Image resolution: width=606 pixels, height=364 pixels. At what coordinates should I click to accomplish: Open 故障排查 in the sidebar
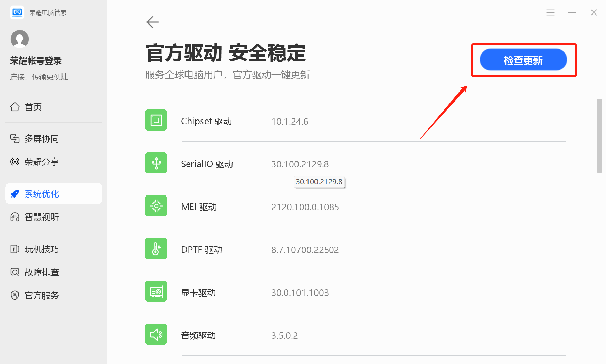click(x=41, y=272)
